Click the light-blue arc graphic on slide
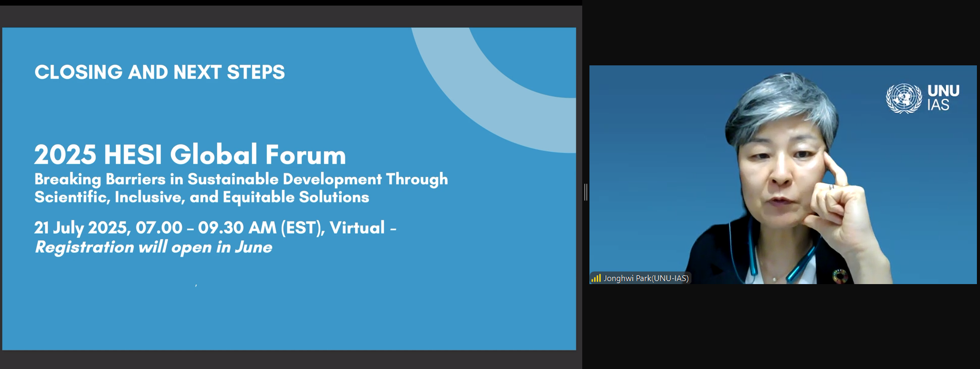Screen dimensions: 980x369 [495, 93]
